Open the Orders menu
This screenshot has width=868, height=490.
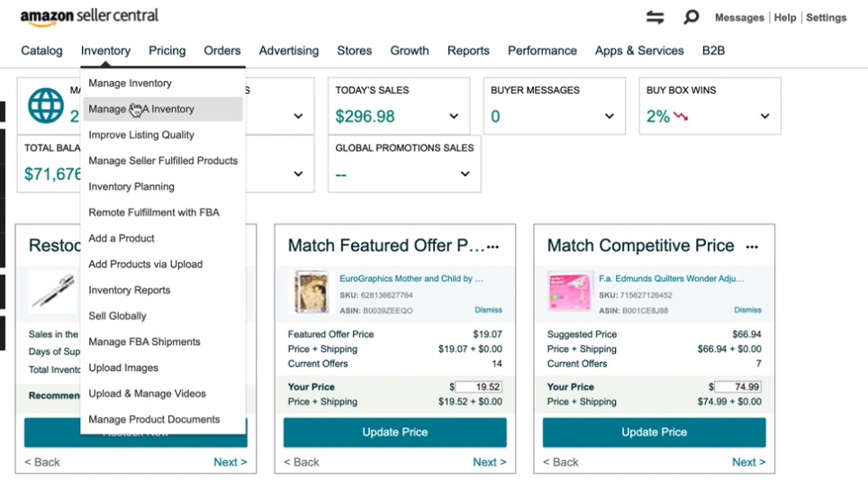(x=222, y=51)
